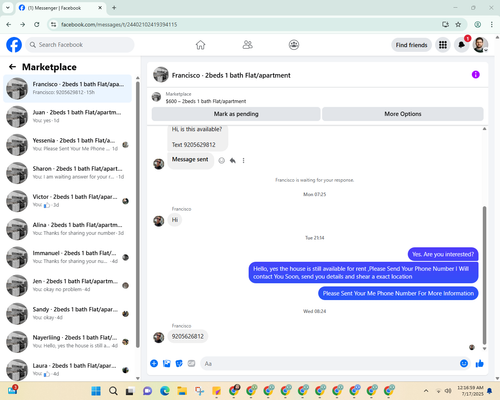Select the Messenger | Facebook tab
This screenshot has height=400, width=500.
point(60,8)
